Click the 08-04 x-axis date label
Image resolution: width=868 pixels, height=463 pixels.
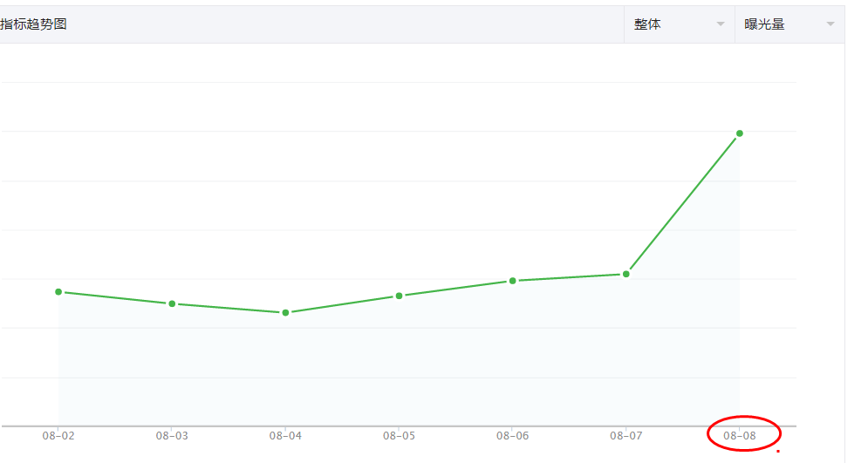point(285,435)
